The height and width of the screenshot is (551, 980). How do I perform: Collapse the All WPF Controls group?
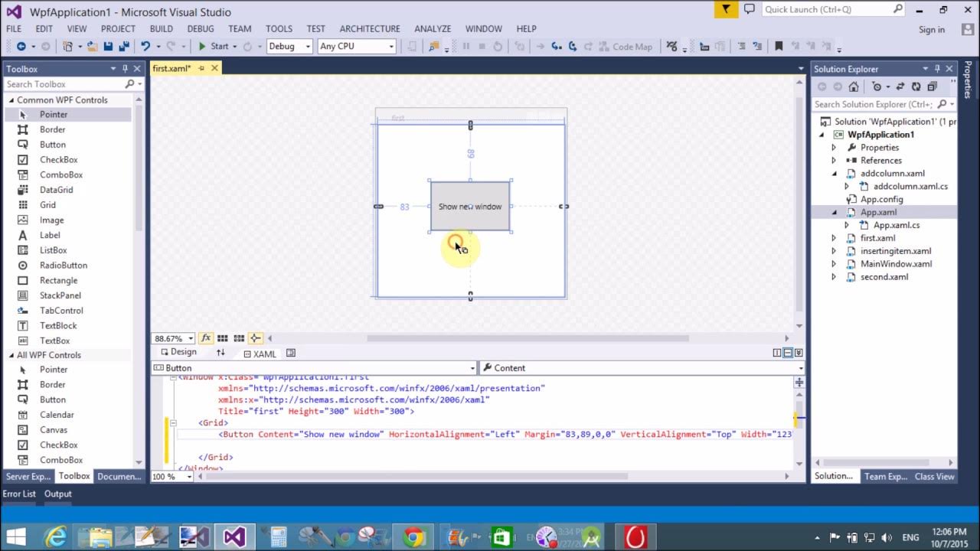tap(11, 355)
